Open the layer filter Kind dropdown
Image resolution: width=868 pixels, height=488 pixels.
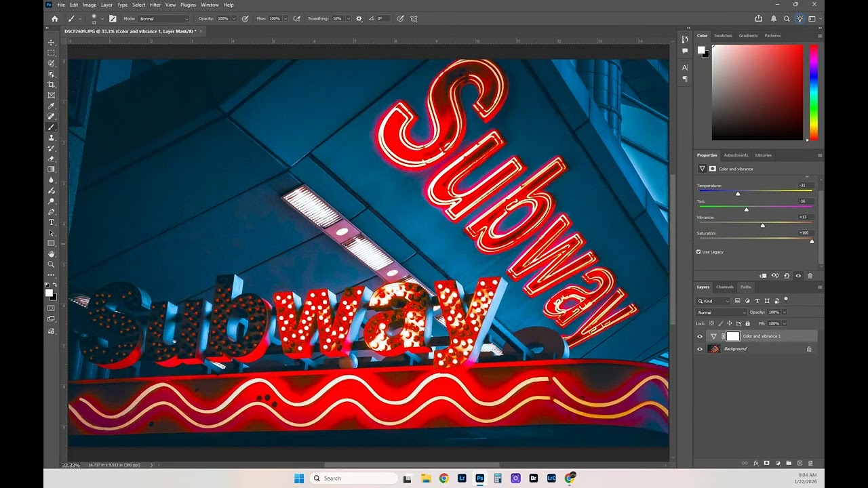click(713, 301)
